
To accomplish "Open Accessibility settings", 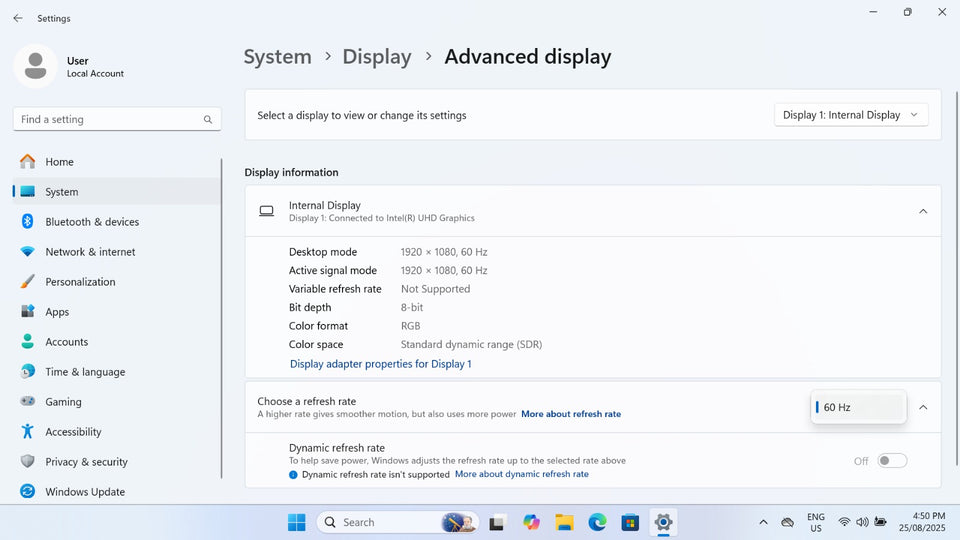I will [116, 432].
